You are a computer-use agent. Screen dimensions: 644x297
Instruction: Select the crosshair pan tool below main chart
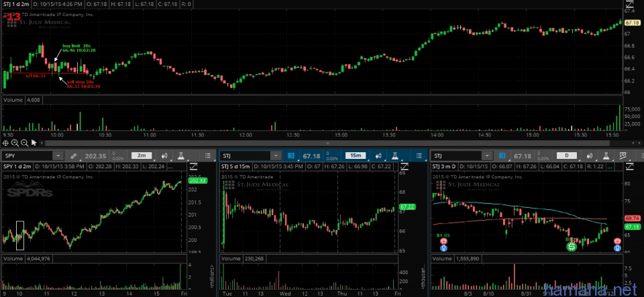(6, 142)
